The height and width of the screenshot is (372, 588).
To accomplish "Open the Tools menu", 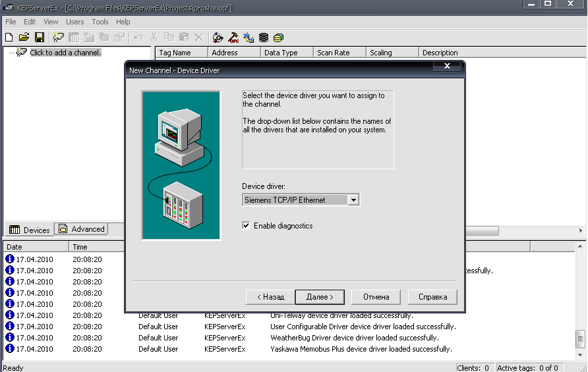I will pos(100,22).
